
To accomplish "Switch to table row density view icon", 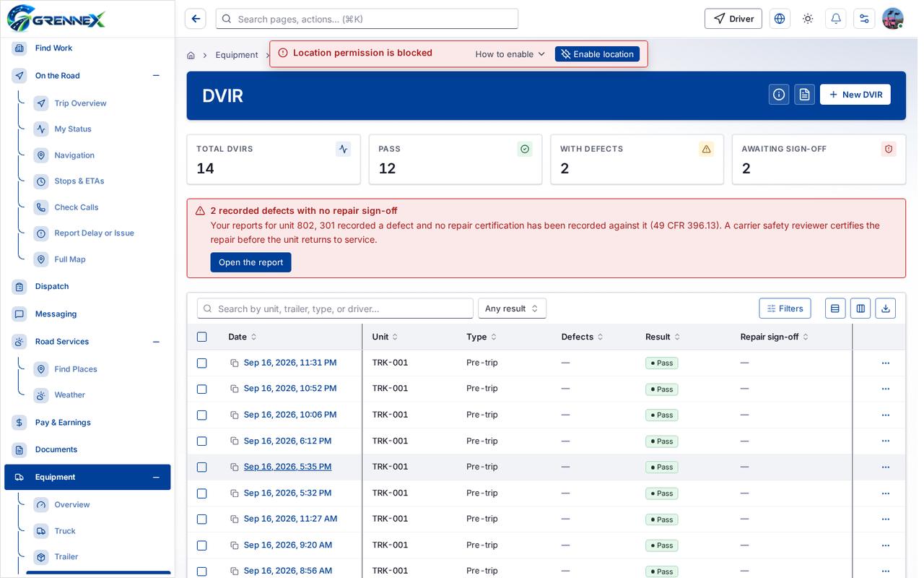I will [835, 309].
